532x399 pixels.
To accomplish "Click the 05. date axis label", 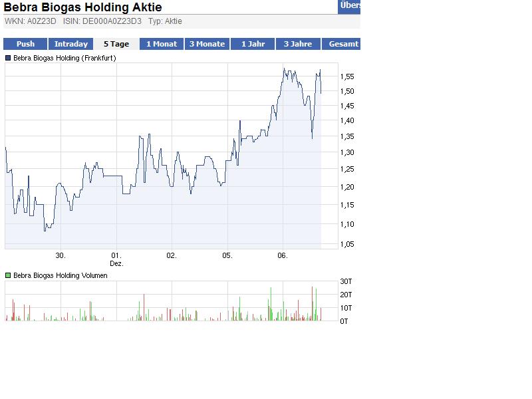I will pyautogui.click(x=227, y=256).
